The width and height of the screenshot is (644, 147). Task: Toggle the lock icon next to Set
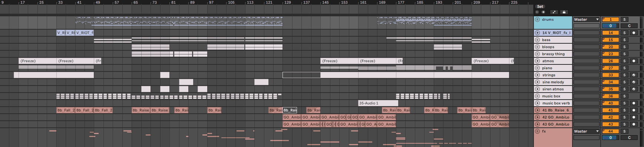[564, 12]
